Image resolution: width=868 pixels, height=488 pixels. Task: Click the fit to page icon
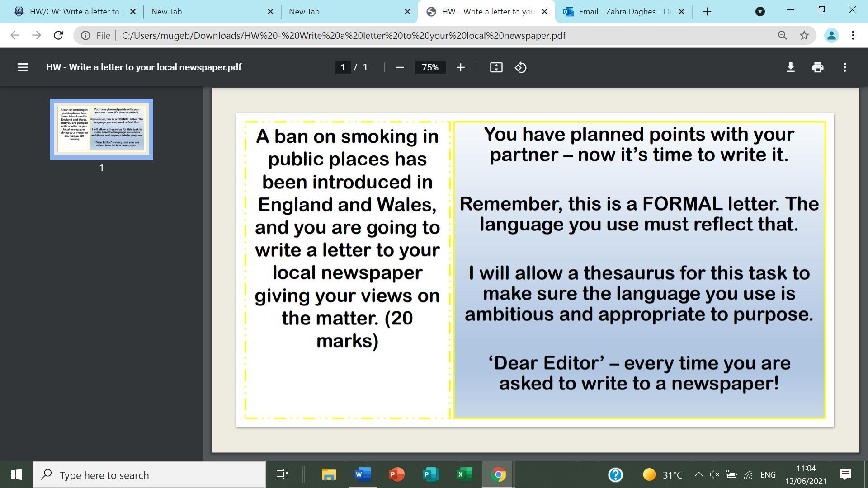point(496,67)
